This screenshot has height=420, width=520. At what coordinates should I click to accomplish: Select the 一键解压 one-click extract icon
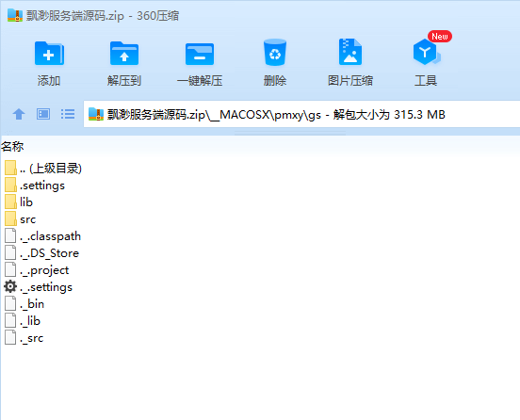(200, 54)
